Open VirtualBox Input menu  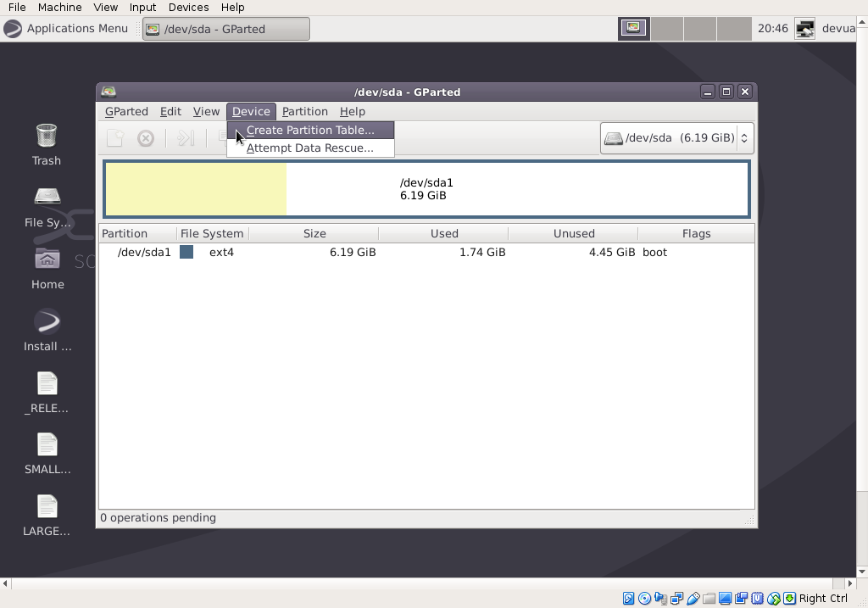(x=142, y=7)
